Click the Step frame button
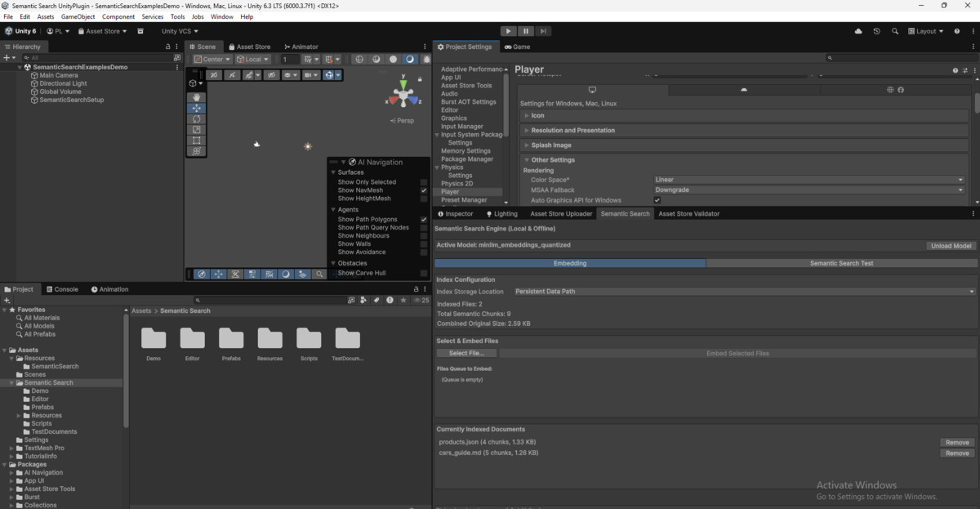The width and height of the screenshot is (980, 509). (543, 31)
